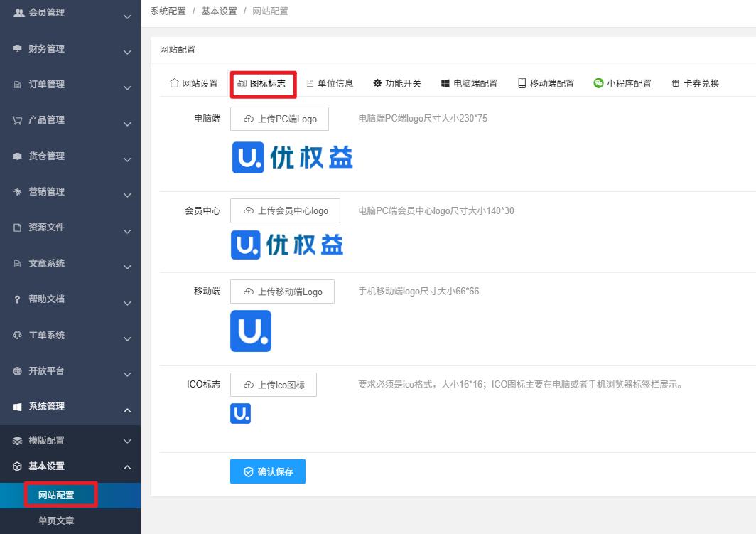Click the tablet icon of 移动端配置 tab
756x534 pixels.
[x=522, y=83]
